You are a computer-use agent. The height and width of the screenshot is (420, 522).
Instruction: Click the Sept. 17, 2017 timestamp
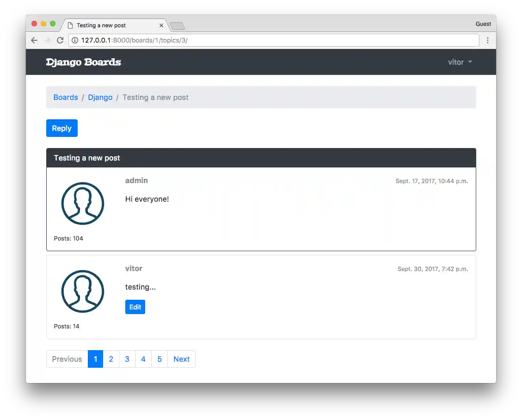[x=431, y=181]
